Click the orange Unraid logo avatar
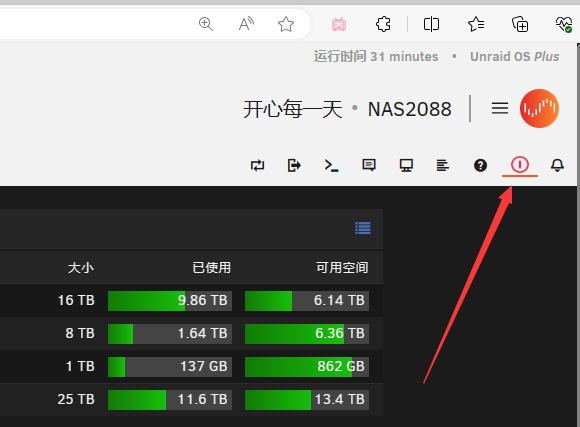 [x=539, y=108]
